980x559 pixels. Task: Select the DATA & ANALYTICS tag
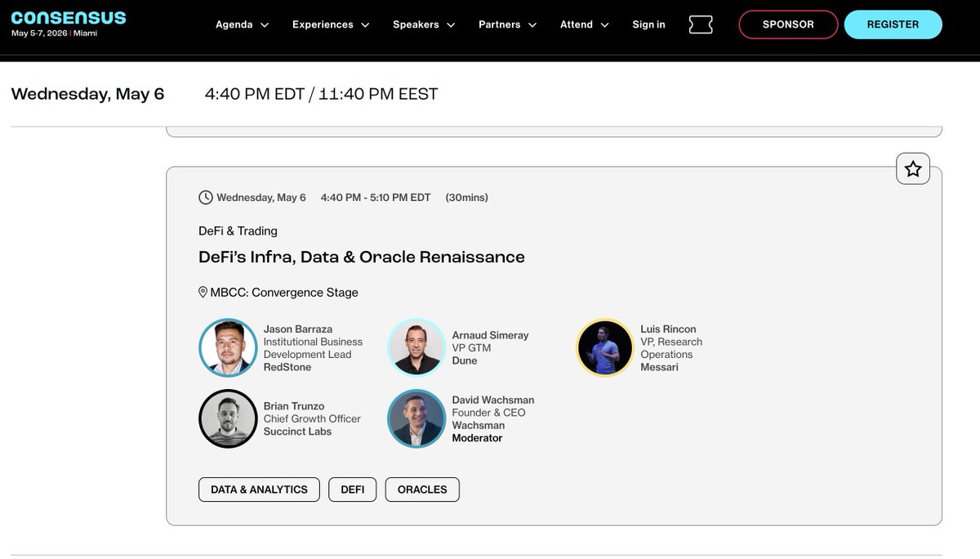260,490
